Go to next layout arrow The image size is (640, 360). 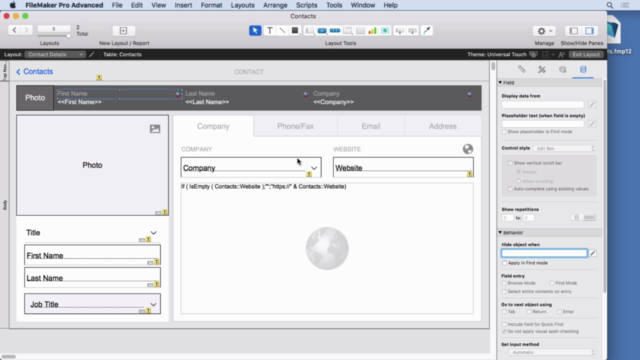point(27,30)
